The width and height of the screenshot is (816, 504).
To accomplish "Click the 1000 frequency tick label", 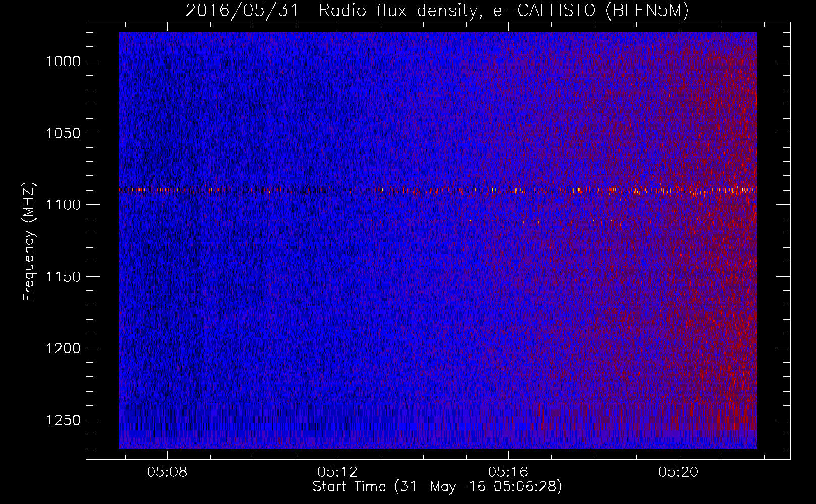I will (63, 61).
